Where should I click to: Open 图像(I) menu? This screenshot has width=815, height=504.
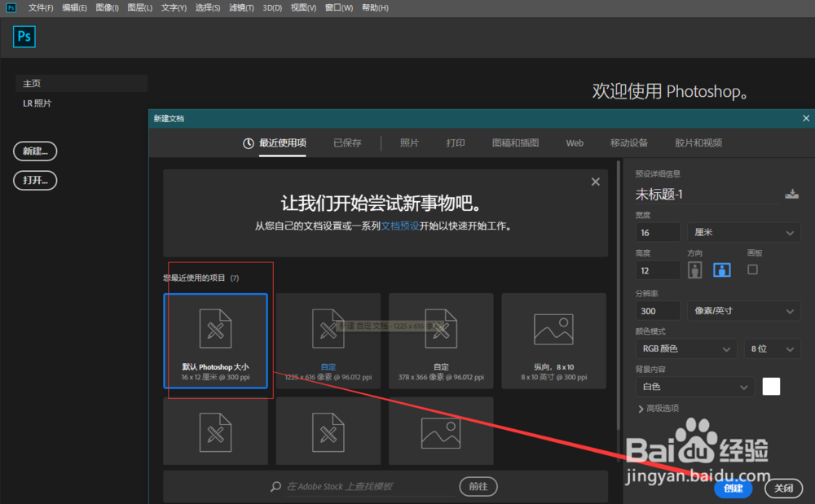coord(107,8)
